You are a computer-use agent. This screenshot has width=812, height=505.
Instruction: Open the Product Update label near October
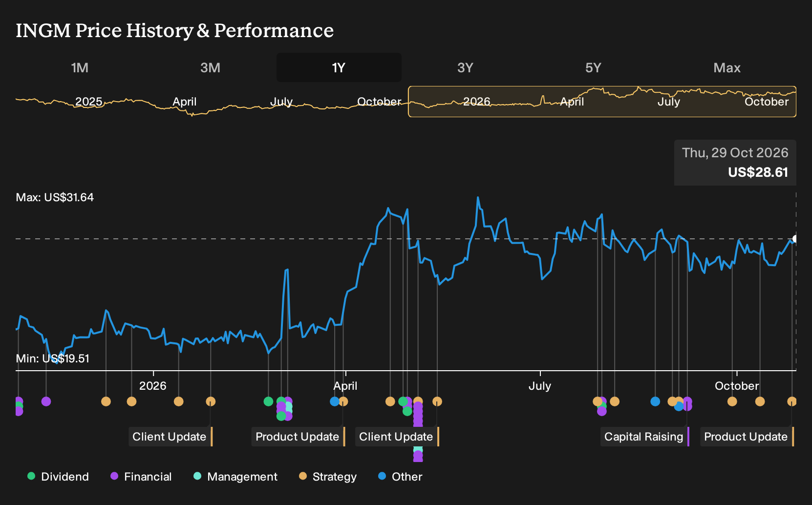(x=747, y=437)
